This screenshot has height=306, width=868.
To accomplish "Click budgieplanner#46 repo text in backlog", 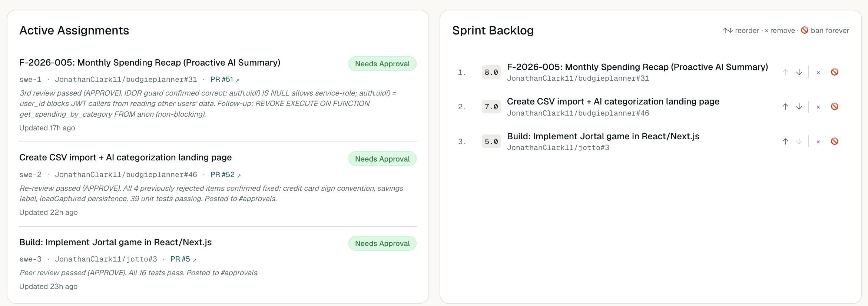I will point(578,113).
